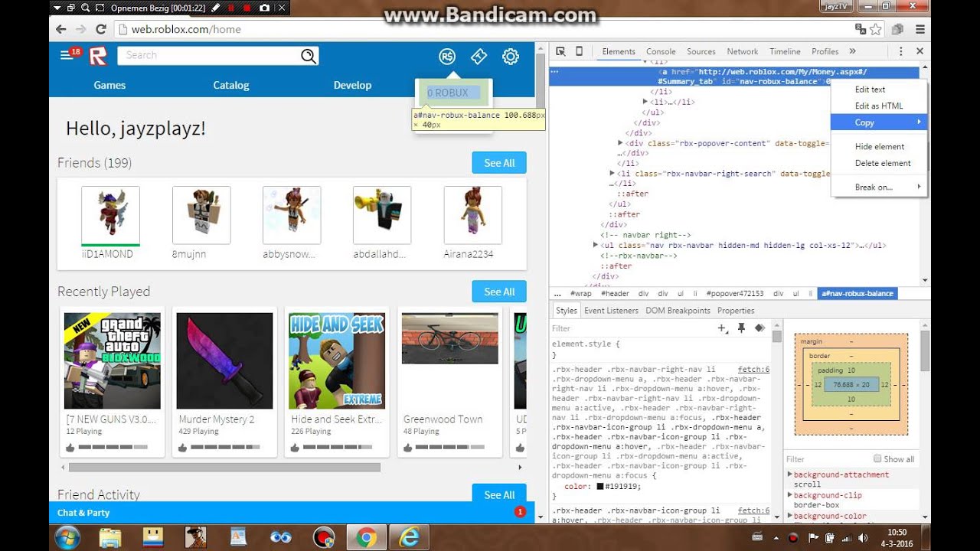Open the Games navigation link
Screen dimensions: 980x551
pyautogui.click(x=109, y=85)
